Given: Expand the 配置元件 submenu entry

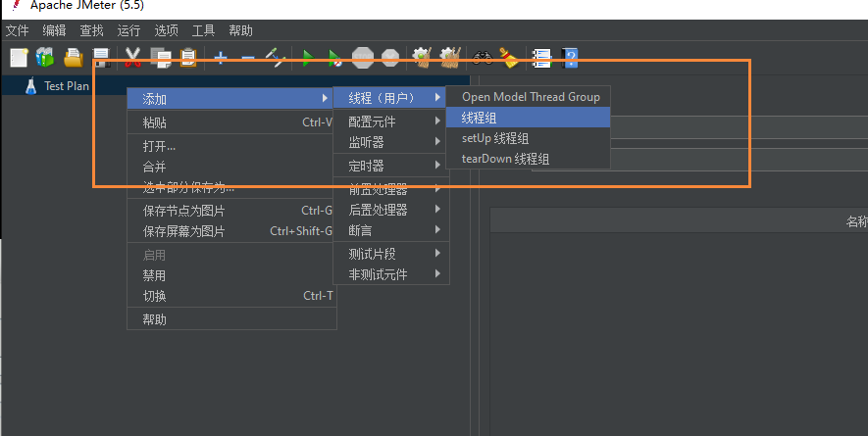Looking at the screenshot, I should (x=390, y=121).
